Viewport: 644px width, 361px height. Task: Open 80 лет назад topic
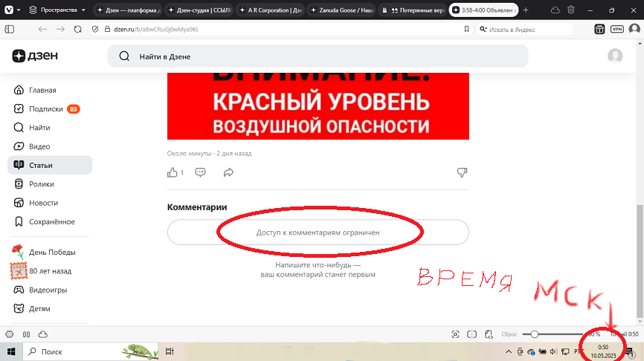pyautogui.click(x=50, y=270)
